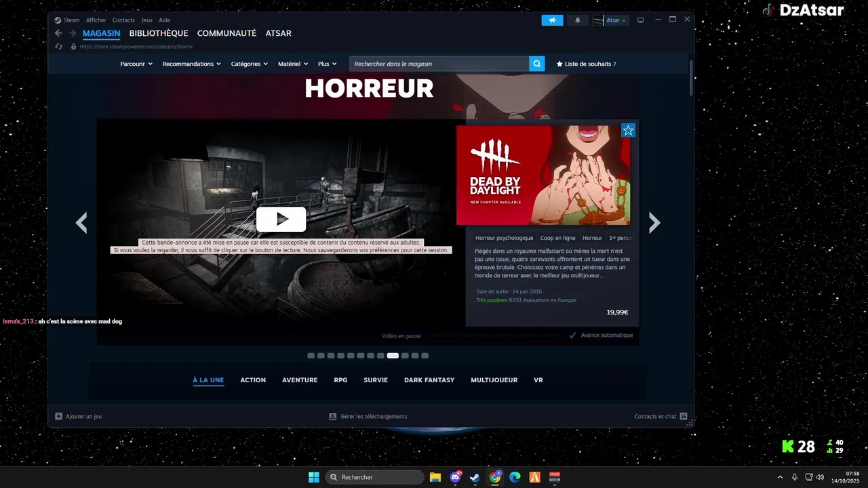
Task: Click the Steam icon in the taskbar
Action: (475, 477)
